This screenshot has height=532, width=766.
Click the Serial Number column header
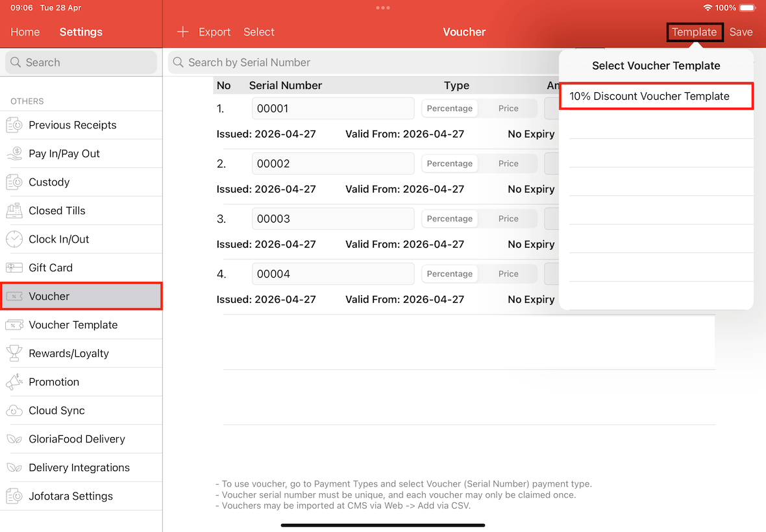285,86
